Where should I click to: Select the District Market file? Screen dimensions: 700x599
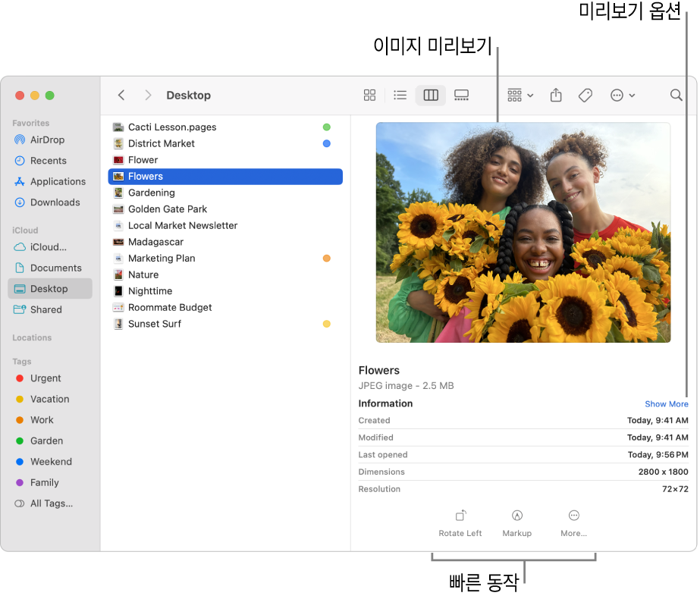click(225, 143)
